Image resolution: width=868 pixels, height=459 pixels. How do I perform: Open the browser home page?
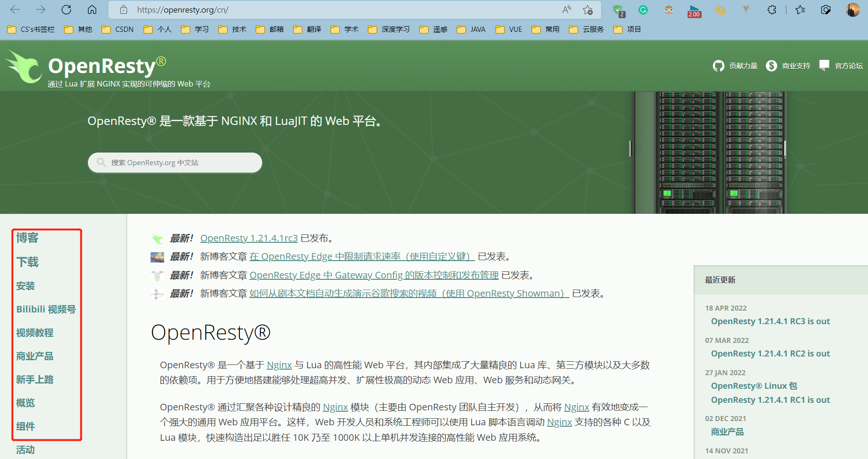coord(92,10)
